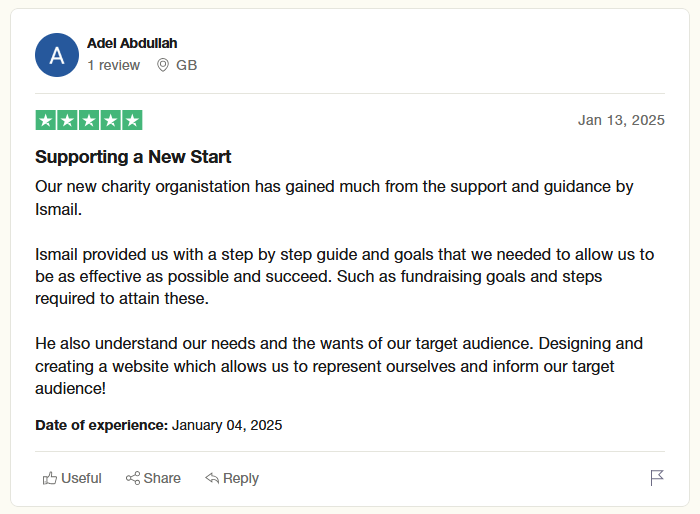Click the Adel Abdullah avatar circle

click(57, 55)
